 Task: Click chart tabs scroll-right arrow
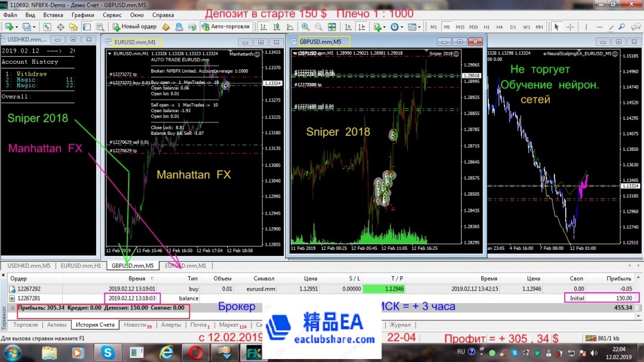tap(638, 265)
